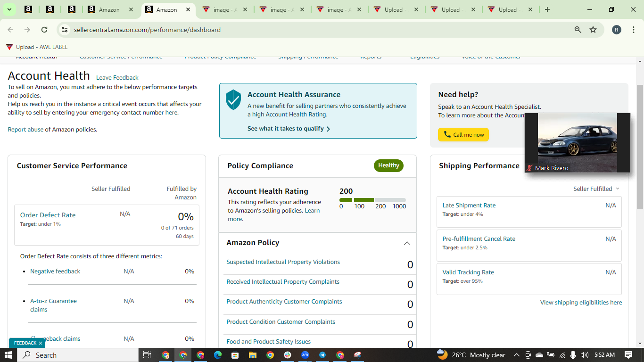Open the Windows notification center
The width and height of the screenshot is (644, 362).
pos(628,355)
